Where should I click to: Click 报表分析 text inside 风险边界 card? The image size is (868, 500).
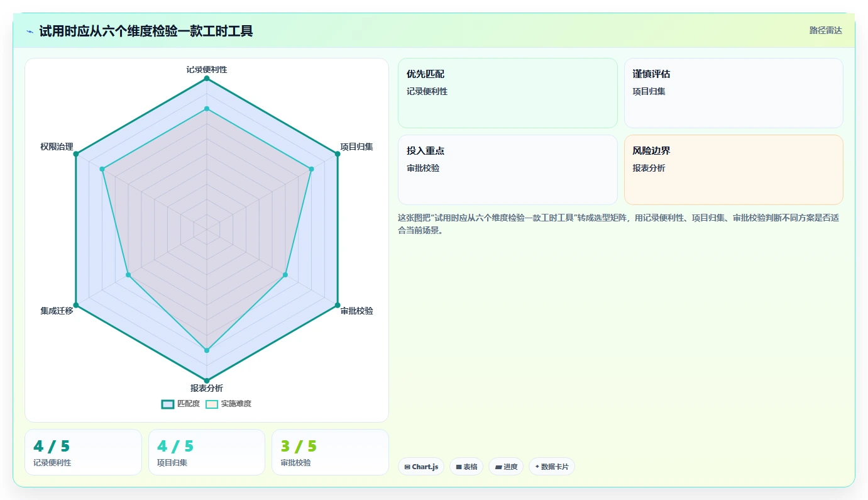649,169
